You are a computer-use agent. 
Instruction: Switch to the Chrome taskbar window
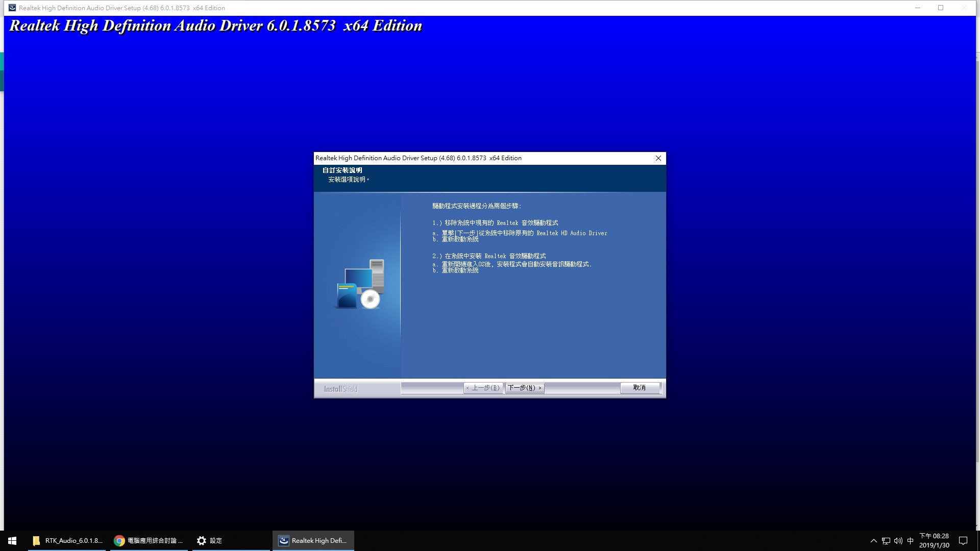click(149, 541)
